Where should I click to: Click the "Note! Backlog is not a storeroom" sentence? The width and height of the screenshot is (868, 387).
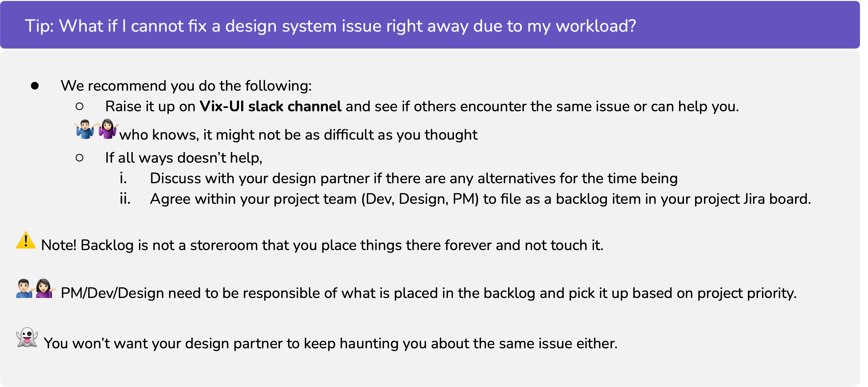322,245
